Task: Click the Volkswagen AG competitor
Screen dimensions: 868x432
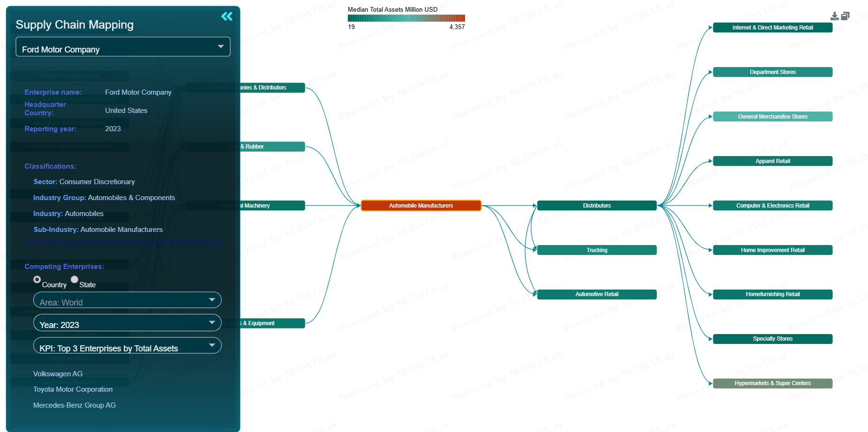Action: pyautogui.click(x=58, y=374)
